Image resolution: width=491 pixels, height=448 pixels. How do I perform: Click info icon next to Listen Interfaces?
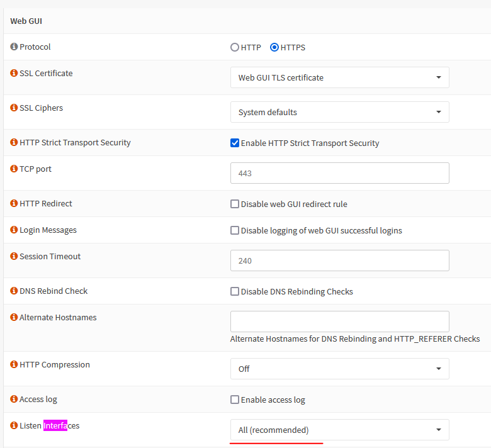(14, 426)
